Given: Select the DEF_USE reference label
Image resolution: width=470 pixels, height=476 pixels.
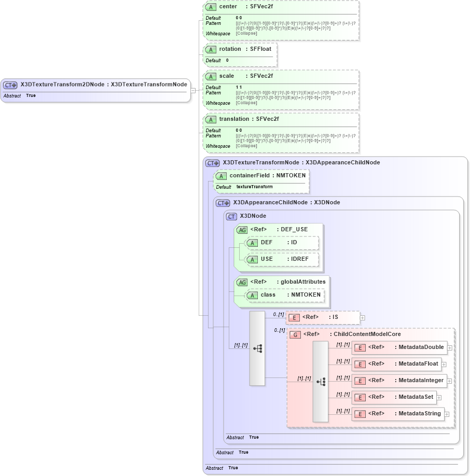Looking at the screenshot, I should click(279, 230).
